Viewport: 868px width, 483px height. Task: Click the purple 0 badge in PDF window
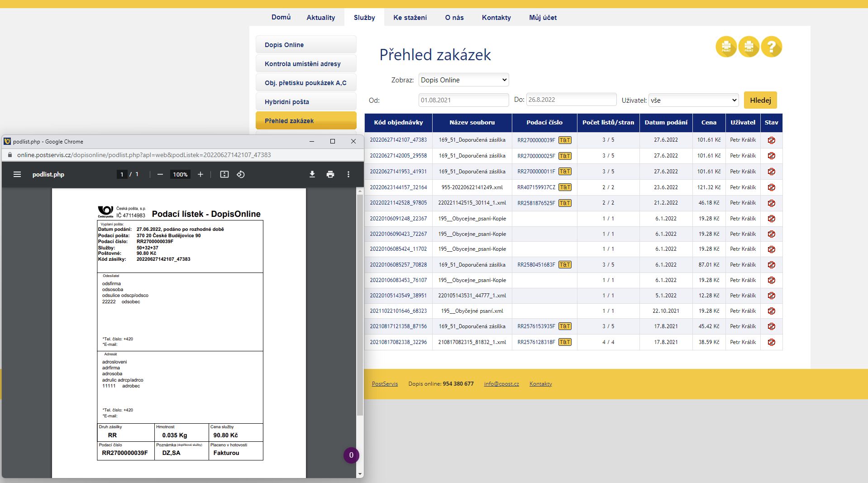tap(351, 455)
